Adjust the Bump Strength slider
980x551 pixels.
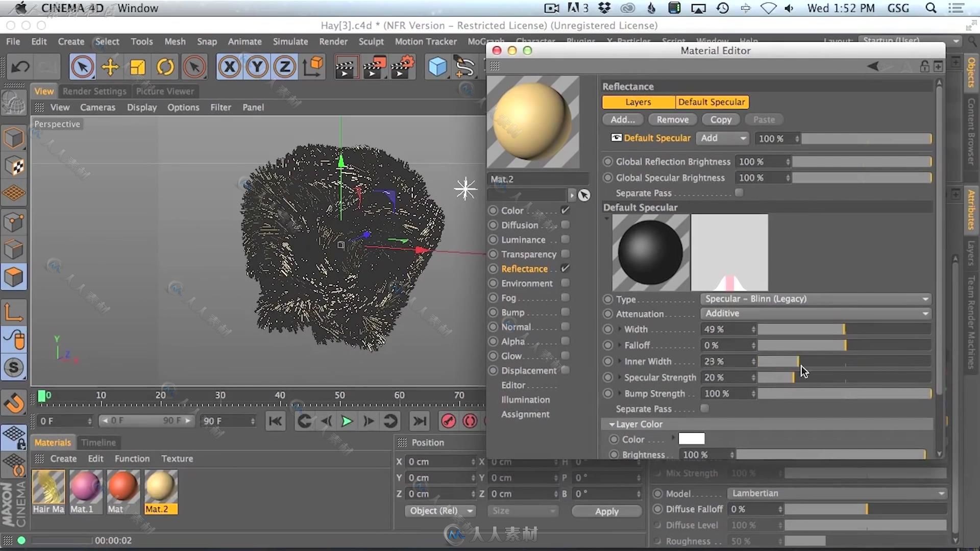pyautogui.click(x=844, y=393)
